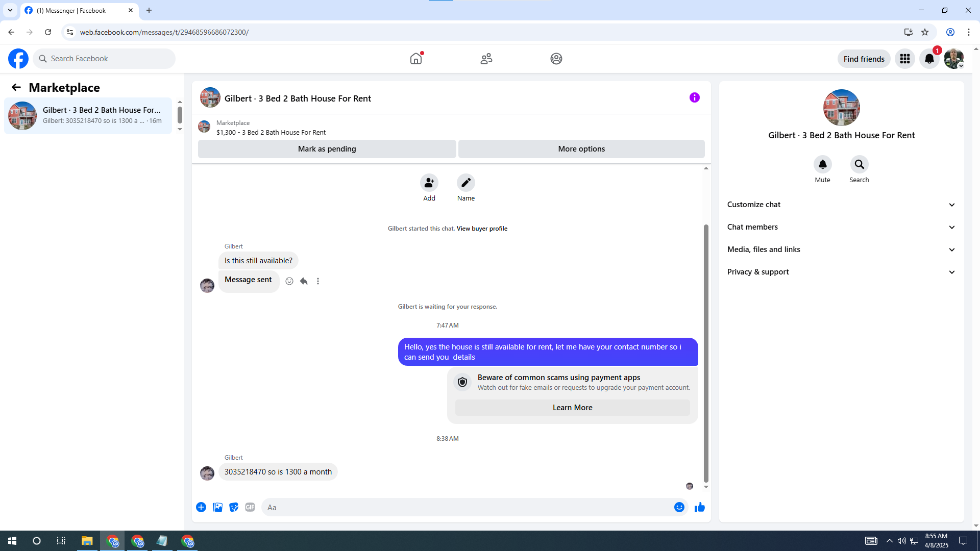The height and width of the screenshot is (551, 980).
Task: React to Message sent with emoji icon
Action: pos(289,281)
